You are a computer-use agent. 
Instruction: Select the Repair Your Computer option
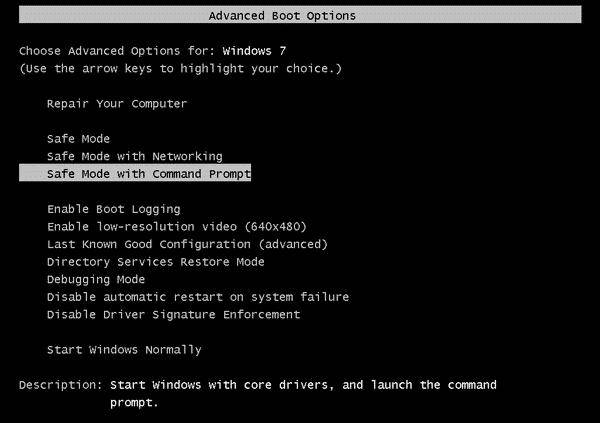[116, 103]
